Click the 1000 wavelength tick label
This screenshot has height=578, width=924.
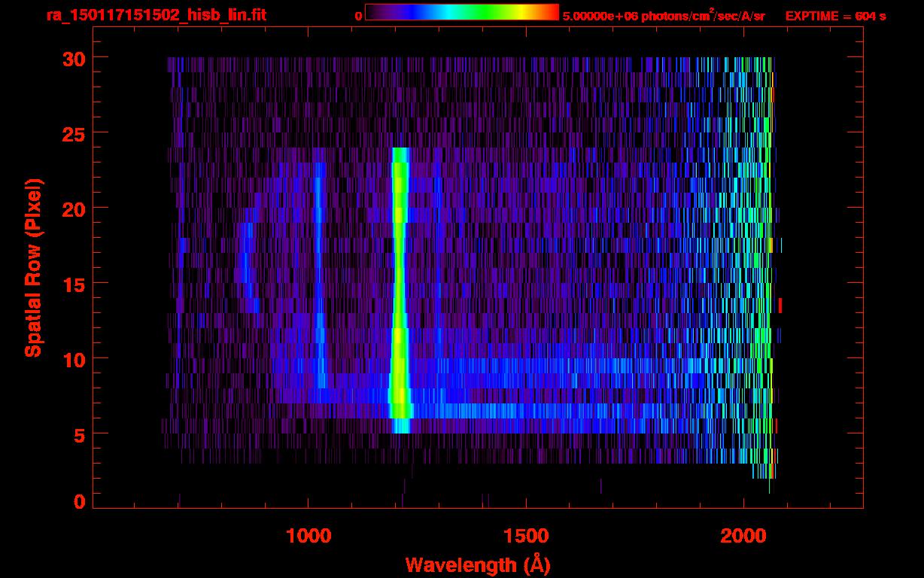point(309,536)
